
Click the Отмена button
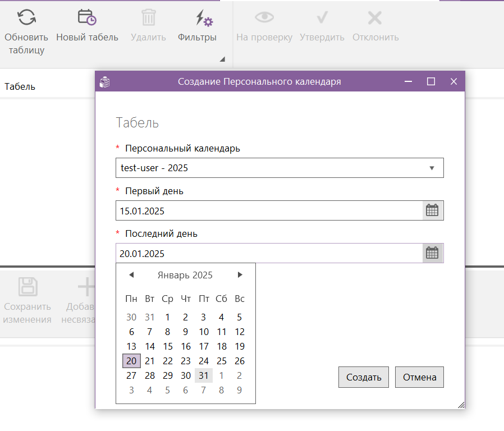tap(419, 377)
